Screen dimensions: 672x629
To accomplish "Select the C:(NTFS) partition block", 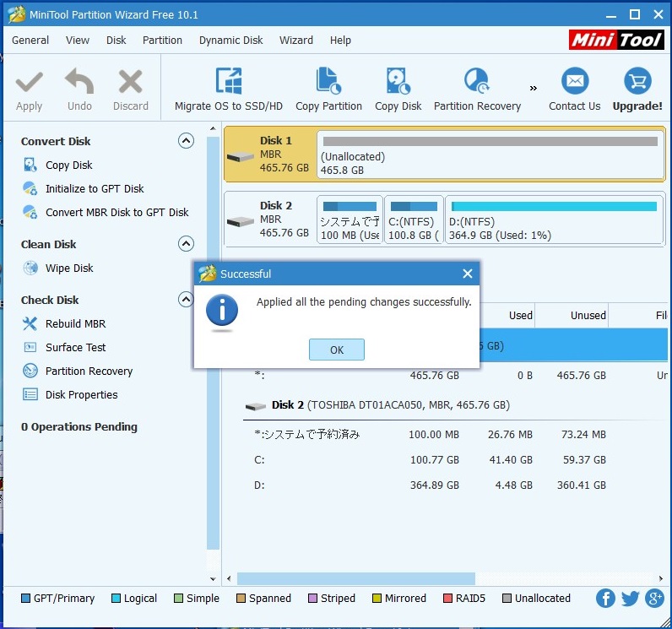I will click(414, 220).
